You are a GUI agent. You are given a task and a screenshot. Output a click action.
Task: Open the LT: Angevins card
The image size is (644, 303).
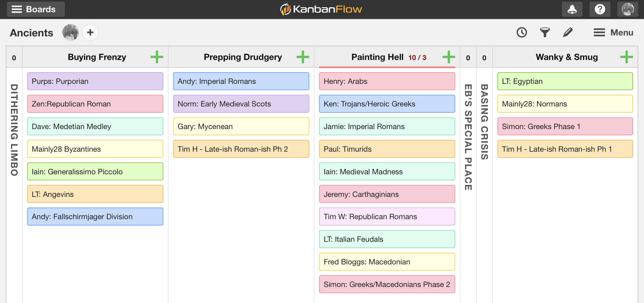tap(95, 194)
